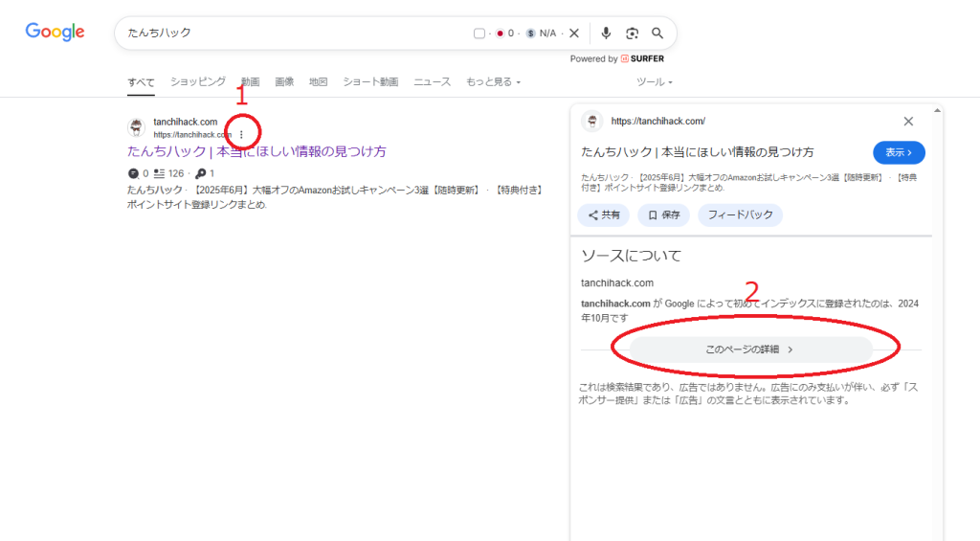Switch to the 動画 tab
Viewport: 980px width, 541px height.
click(x=251, y=82)
